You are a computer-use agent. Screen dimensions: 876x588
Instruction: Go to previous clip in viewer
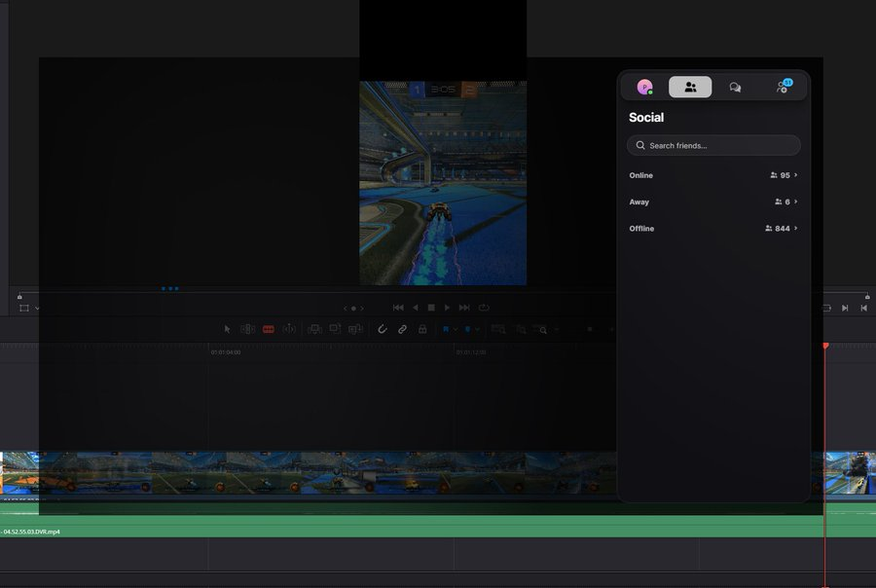click(x=863, y=308)
